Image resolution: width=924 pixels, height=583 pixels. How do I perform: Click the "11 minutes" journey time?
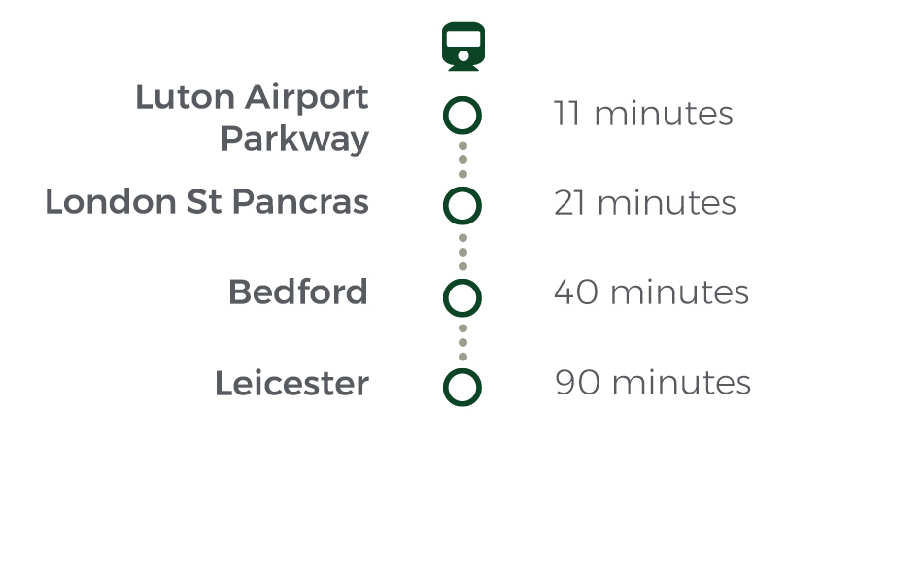tap(643, 113)
